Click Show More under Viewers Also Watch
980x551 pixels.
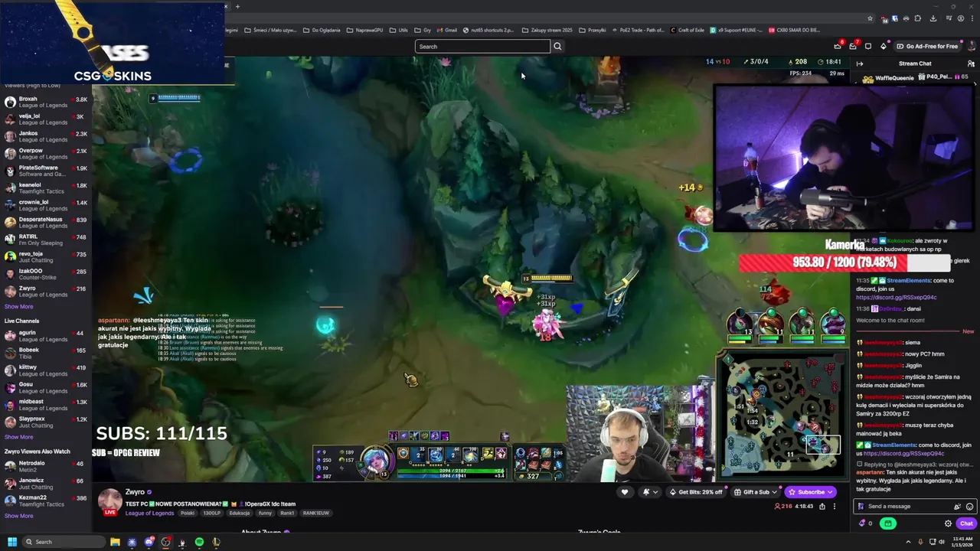pos(18,516)
